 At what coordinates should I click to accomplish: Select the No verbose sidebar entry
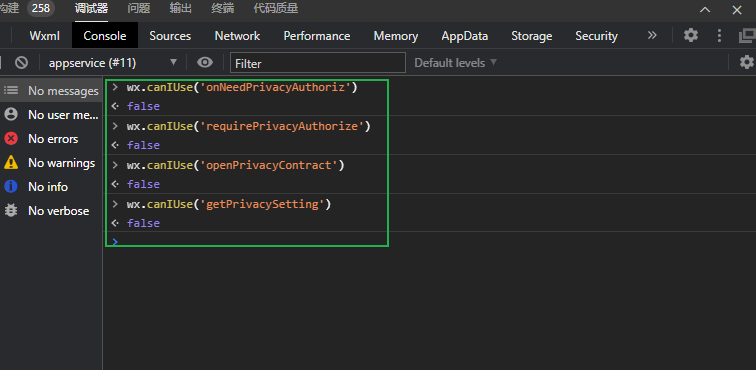coord(51,211)
